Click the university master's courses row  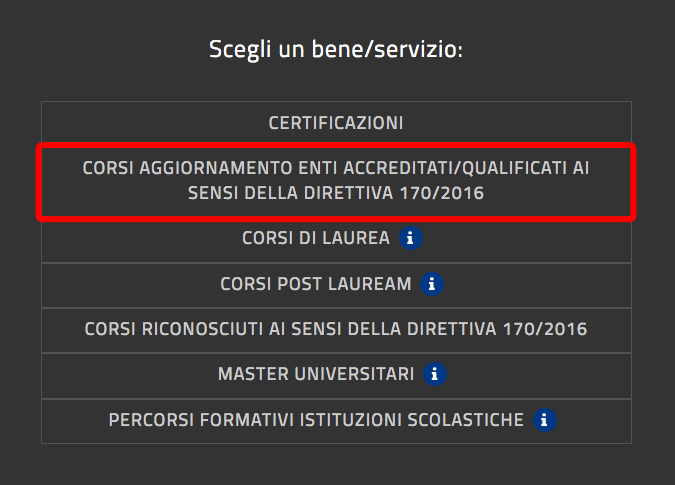pos(316,375)
